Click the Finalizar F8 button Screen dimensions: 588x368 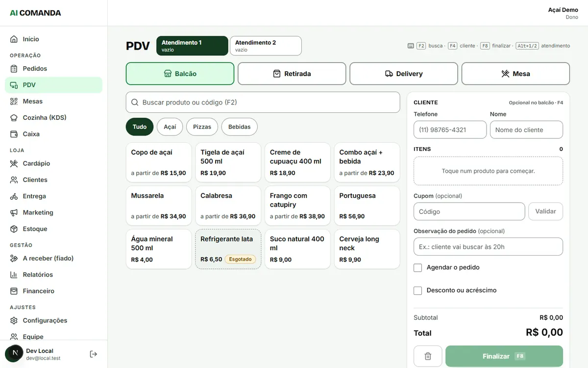504,356
